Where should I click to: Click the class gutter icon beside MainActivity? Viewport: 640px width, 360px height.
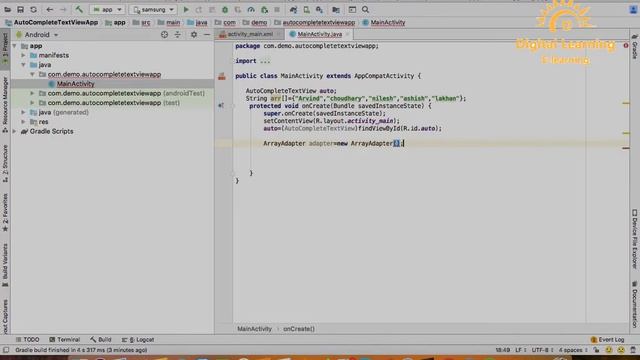[x=222, y=76]
